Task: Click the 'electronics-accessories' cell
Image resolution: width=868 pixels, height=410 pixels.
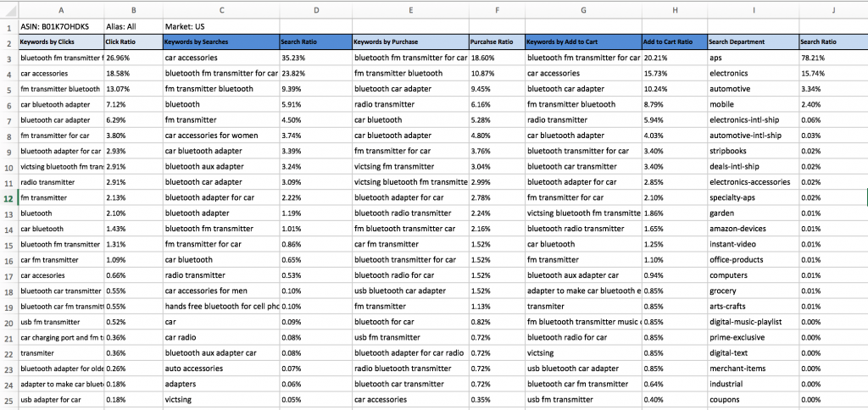Action: coord(754,182)
